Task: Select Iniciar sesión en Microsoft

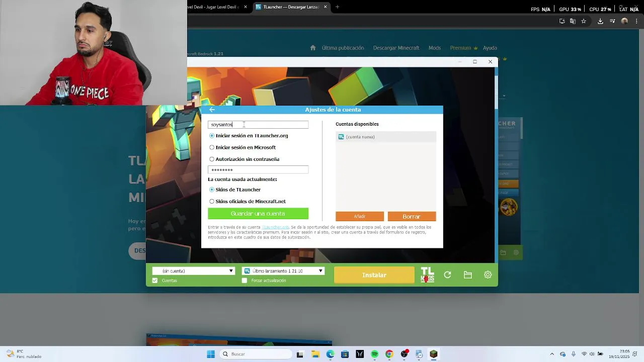Action: [212, 147]
